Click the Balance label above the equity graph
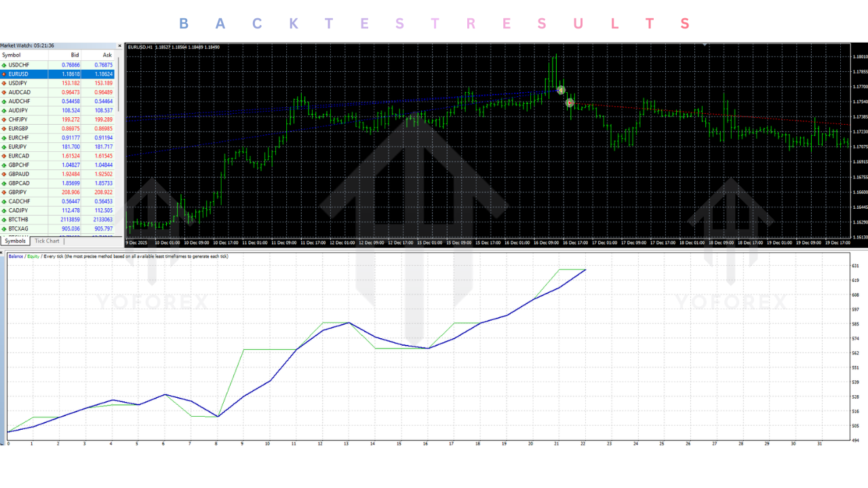The image size is (868, 488). (14, 256)
